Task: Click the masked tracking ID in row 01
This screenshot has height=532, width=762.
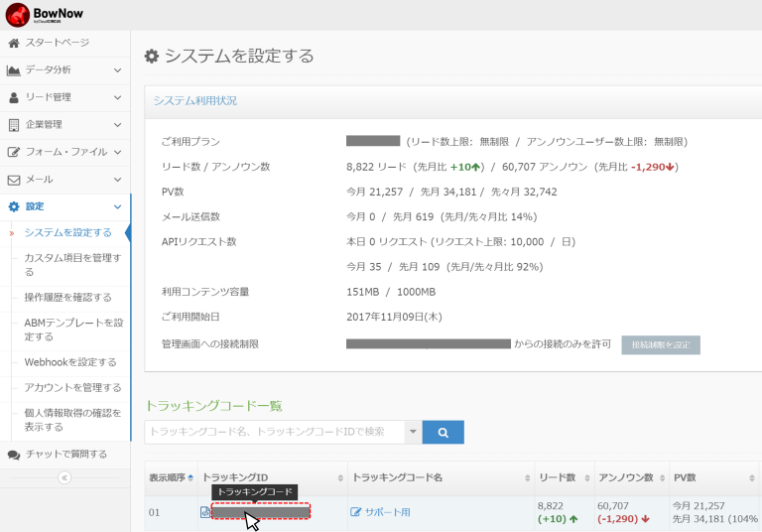Action: tap(261, 512)
